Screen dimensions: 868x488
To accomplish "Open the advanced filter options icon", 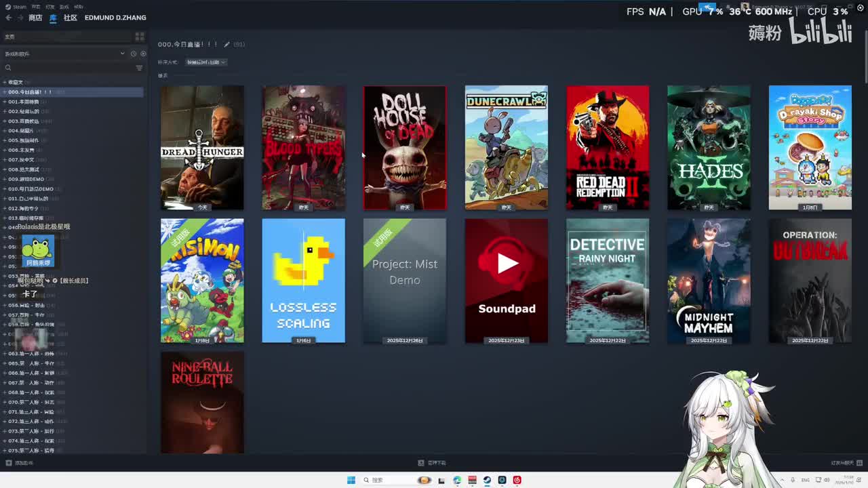I will pyautogui.click(x=140, y=68).
